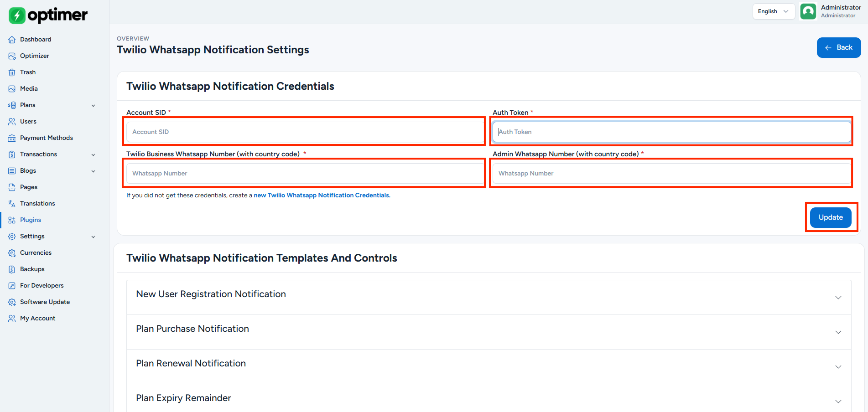
Task: Expand the Blogs submenu chevron
Action: [94, 171]
